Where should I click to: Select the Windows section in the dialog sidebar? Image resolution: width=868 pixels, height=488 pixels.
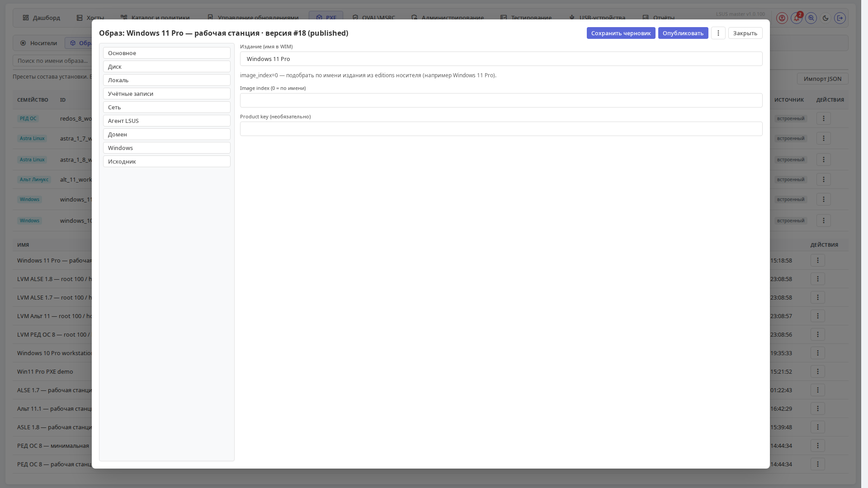tap(167, 148)
